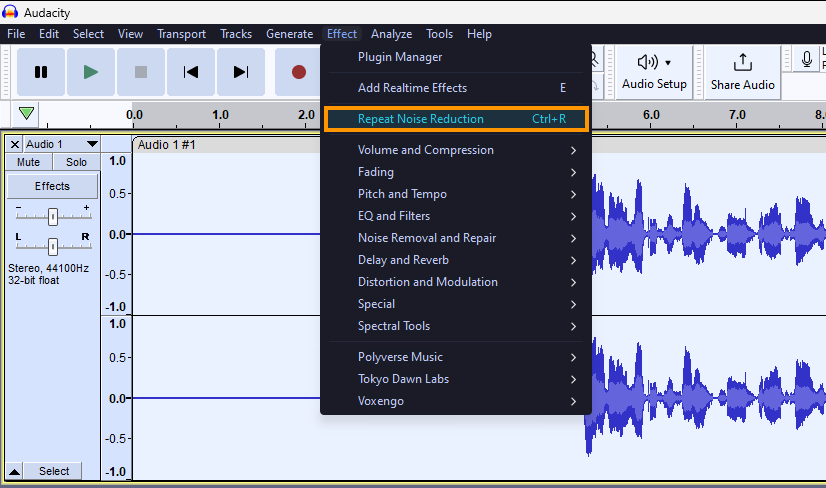Image resolution: width=826 pixels, height=488 pixels.
Task: Click the microphone record meter icon
Action: tap(807, 59)
